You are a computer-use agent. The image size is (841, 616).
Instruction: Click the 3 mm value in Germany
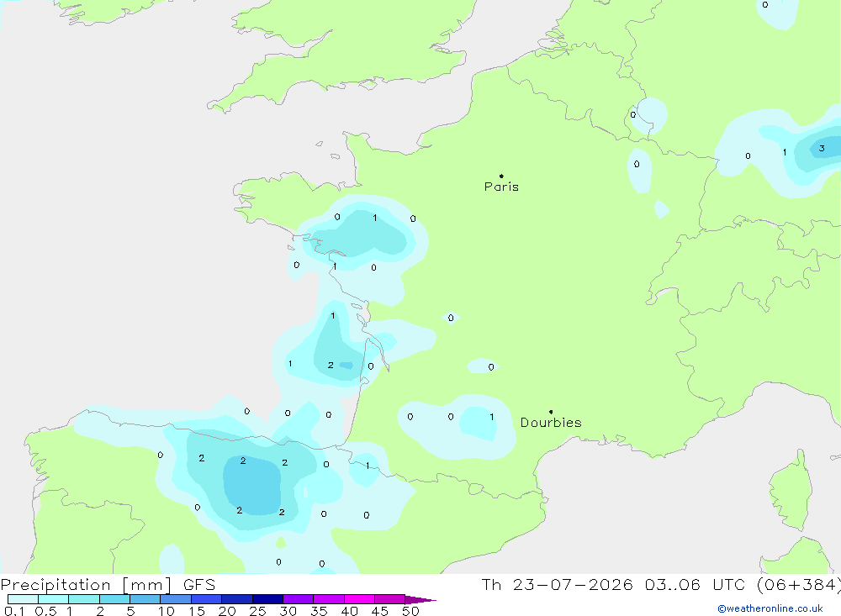(x=821, y=149)
